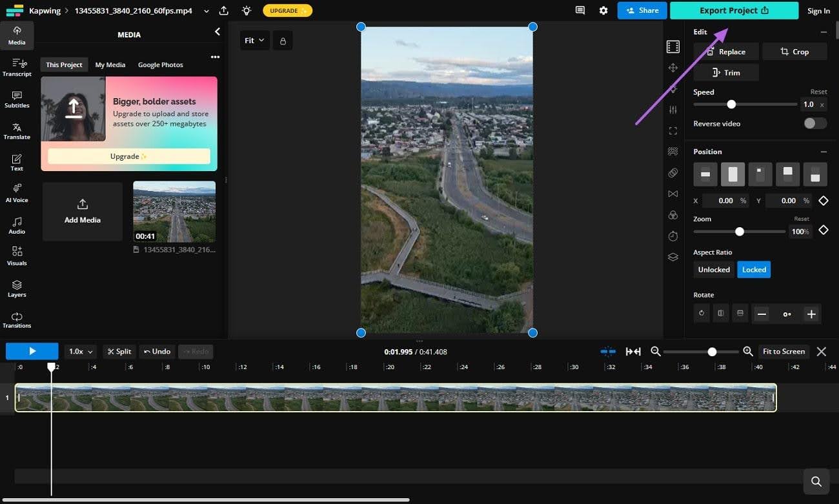
Task: Select the adjust sliders icon in right strip
Action: [673, 110]
